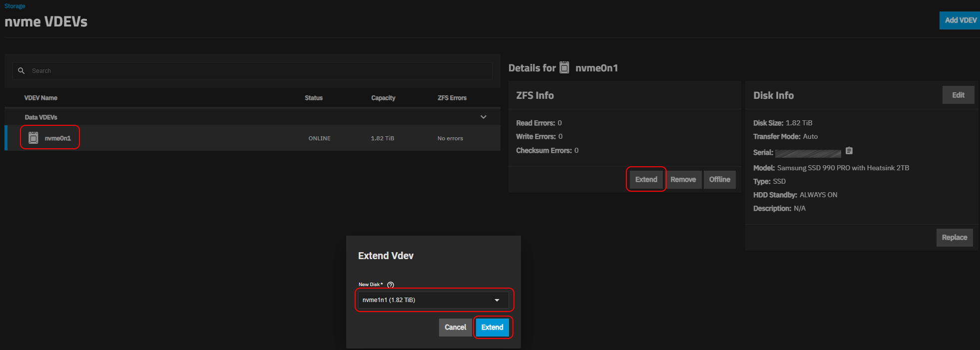Click the nvme0n1 disk icon in the VDEV table
Screen dimensions: 980x350
click(33, 138)
